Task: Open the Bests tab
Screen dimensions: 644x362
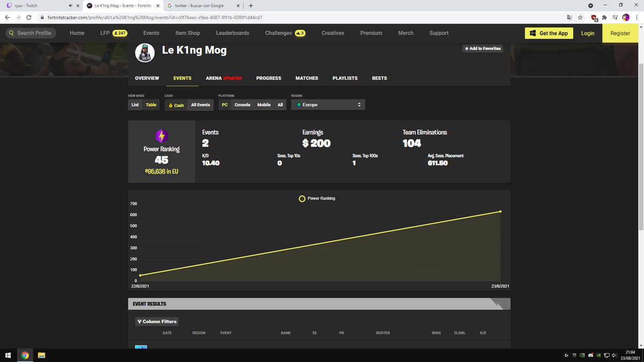Action: tap(379, 78)
